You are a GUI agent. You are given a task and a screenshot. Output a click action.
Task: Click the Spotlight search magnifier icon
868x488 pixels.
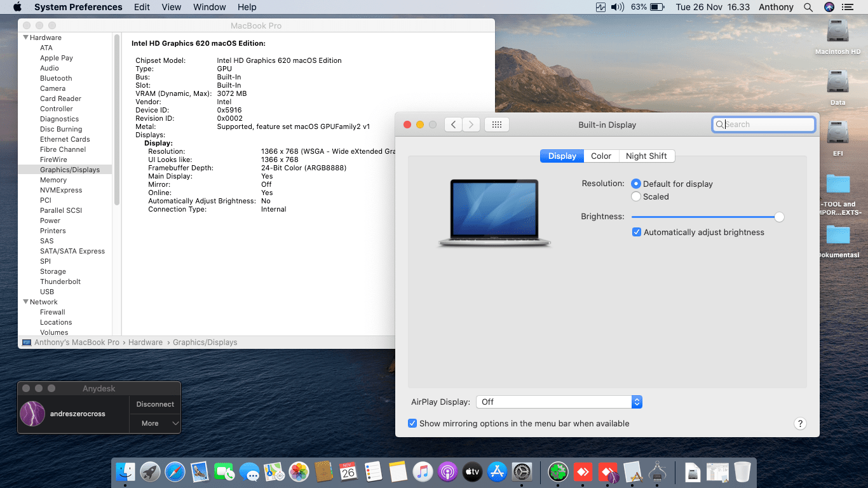click(808, 7)
